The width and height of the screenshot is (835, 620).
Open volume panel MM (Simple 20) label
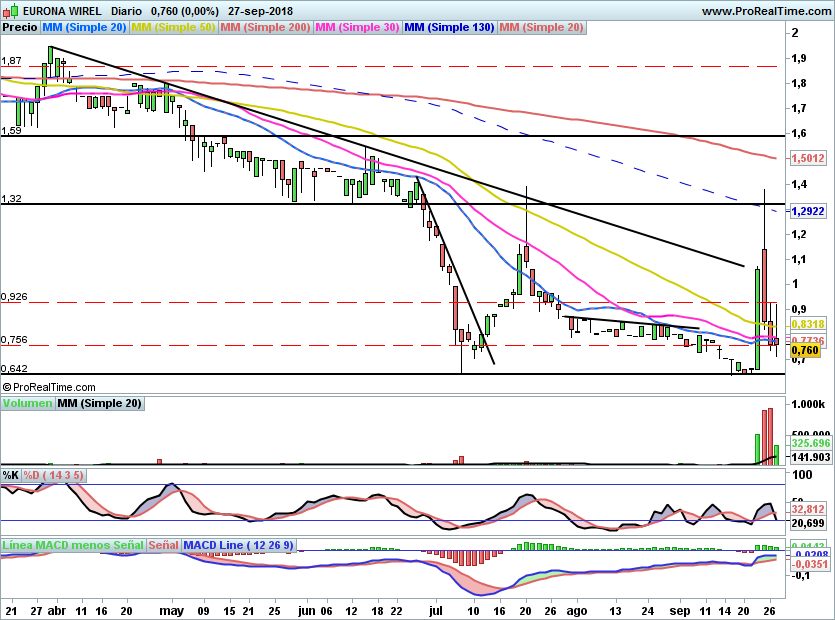tap(100, 403)
